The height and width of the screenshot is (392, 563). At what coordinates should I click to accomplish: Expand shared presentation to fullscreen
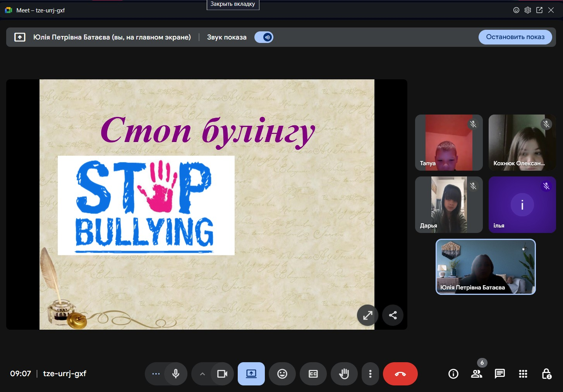click(367, 315)
